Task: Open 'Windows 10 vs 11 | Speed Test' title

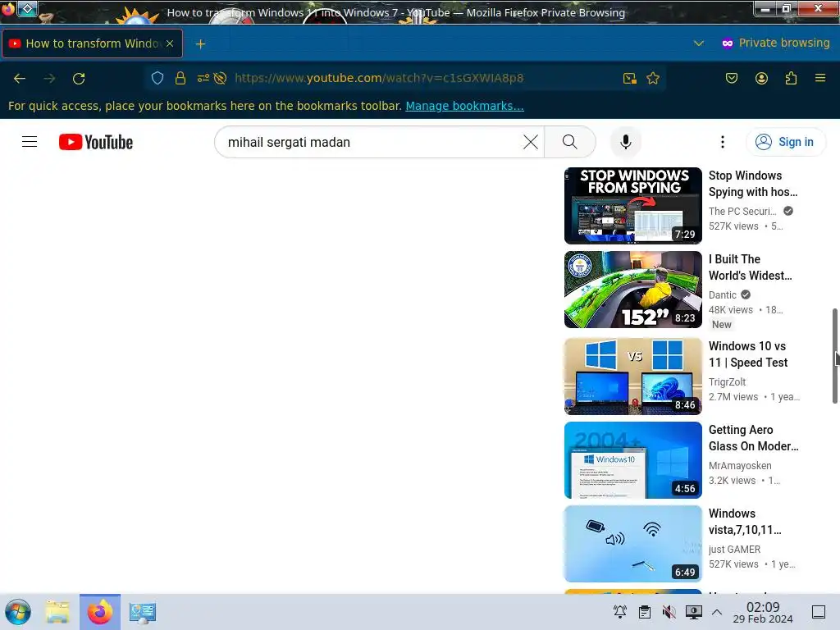Action: [748, 354]
